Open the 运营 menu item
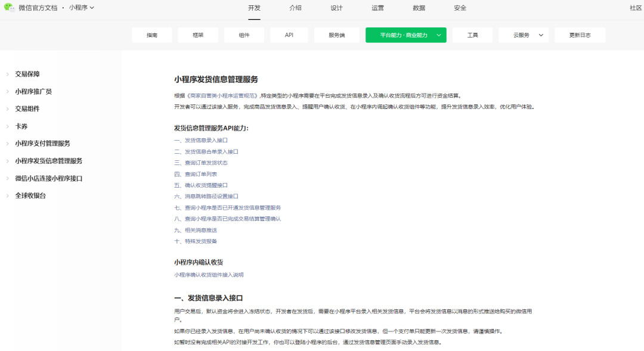The image size is (644, 351). pos(377,8)
